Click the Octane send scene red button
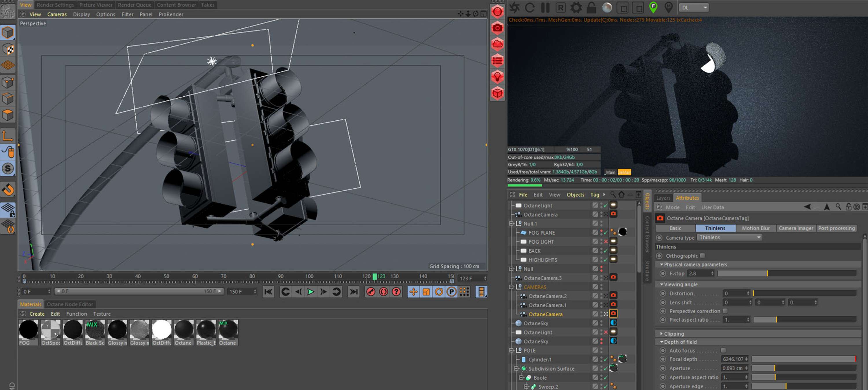Screen dimensions: 868x390 click(497, 12)
